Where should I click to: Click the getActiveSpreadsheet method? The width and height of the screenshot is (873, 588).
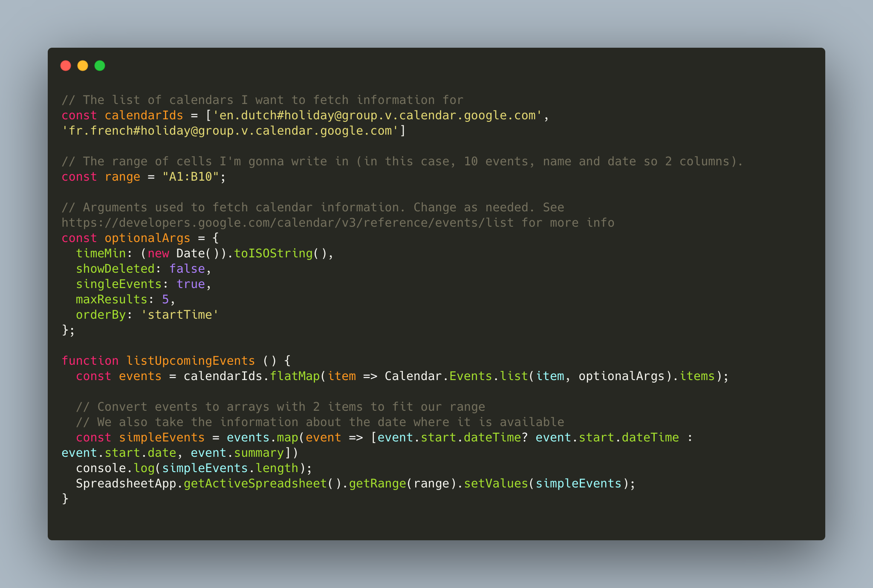click(255, 484)
